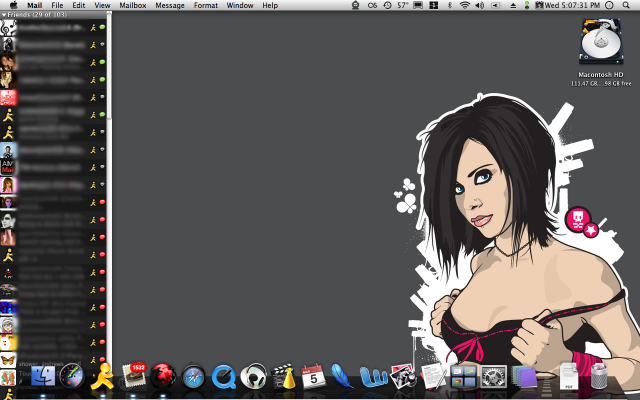This screenshot has width=640, height=400.
Task: Open Mail with 1532 unread badge
Action: pyautogui.click(x=133, y=375)
